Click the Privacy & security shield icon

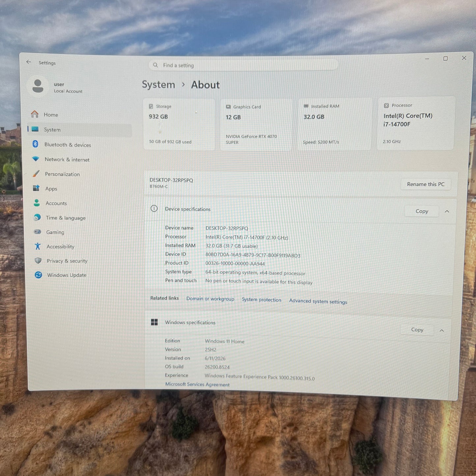click(x=38, y=261)
